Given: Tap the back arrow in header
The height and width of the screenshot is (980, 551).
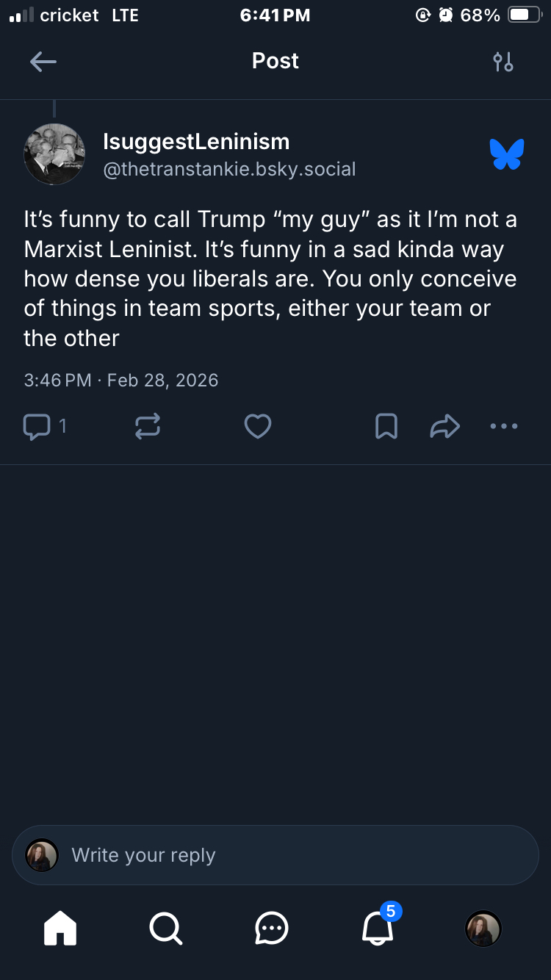Looking at the screenshot, I should pyautogui.click(x=43, y=62).
